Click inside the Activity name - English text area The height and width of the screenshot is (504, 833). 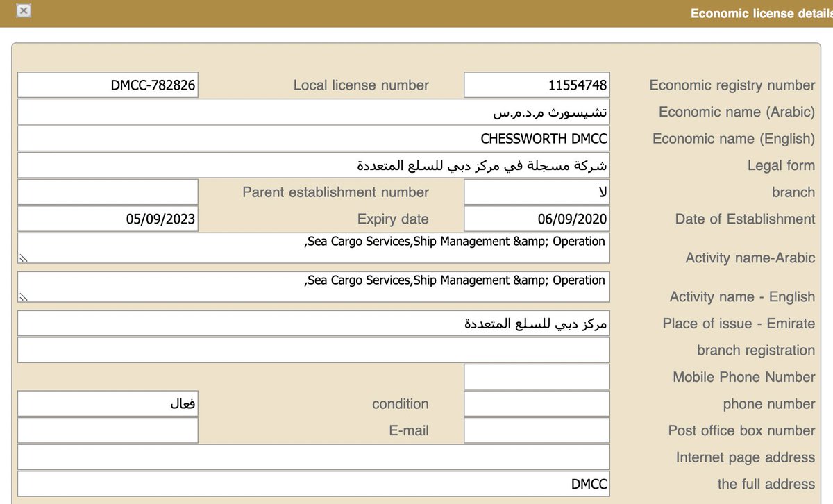pyautogui.click(x=314, y=287)
